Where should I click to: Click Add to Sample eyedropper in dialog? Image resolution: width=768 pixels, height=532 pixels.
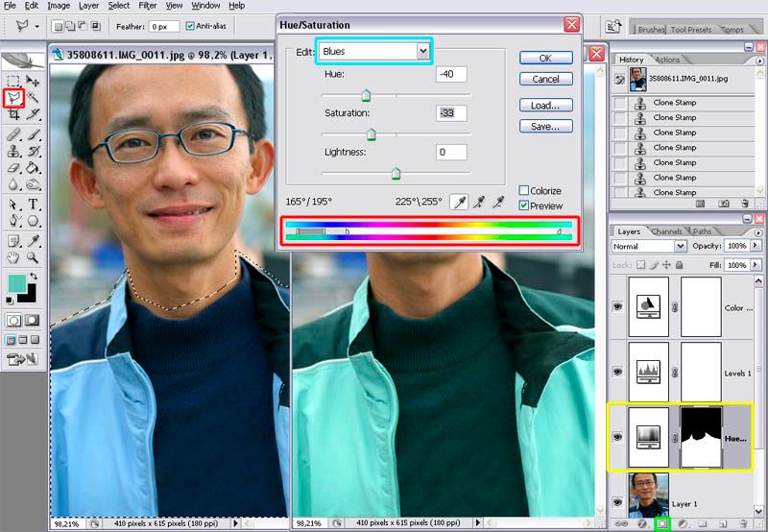click(x=479, y=202)
